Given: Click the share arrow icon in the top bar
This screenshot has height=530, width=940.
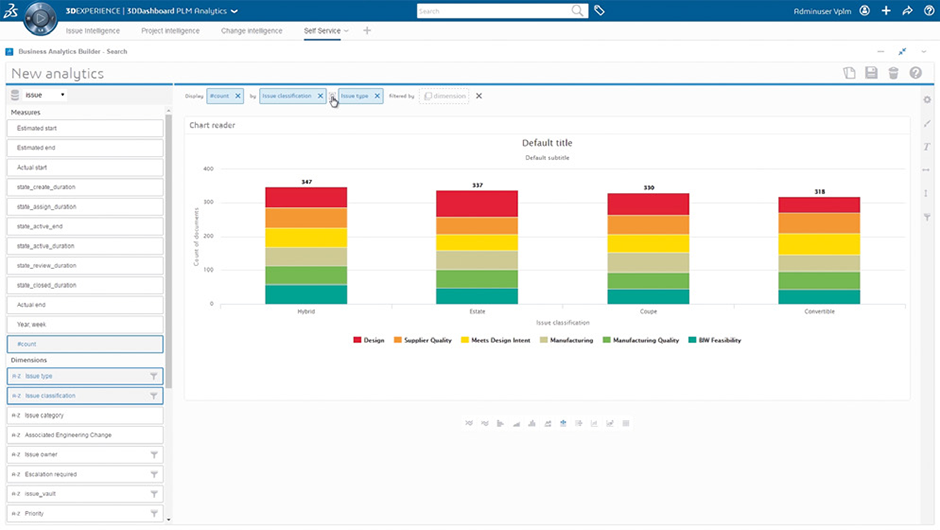Looking at the screenshot, I should point(907,11).
